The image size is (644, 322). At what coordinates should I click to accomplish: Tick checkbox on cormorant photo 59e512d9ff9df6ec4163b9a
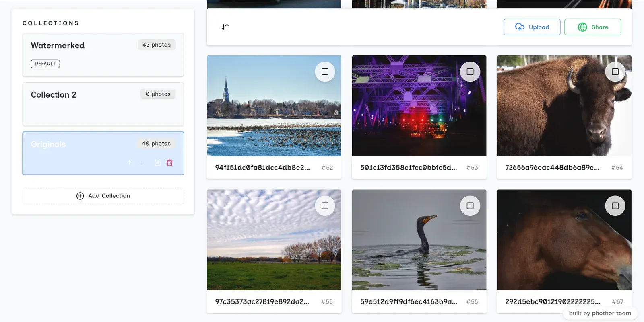tap(470, 206)
